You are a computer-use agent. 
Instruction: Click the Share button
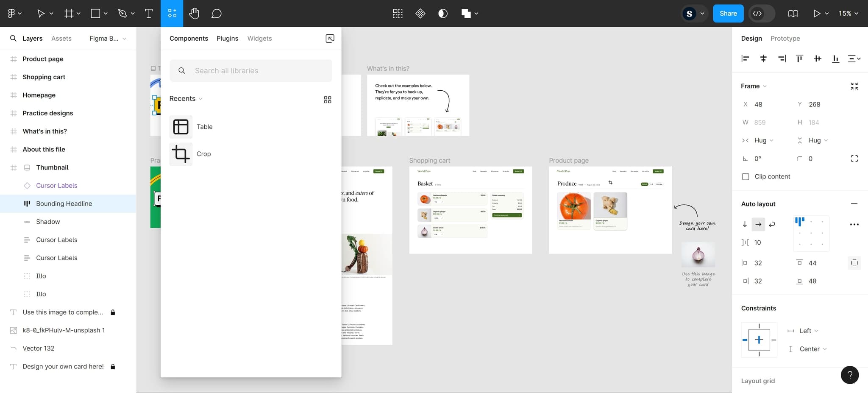tap(728, 14)
